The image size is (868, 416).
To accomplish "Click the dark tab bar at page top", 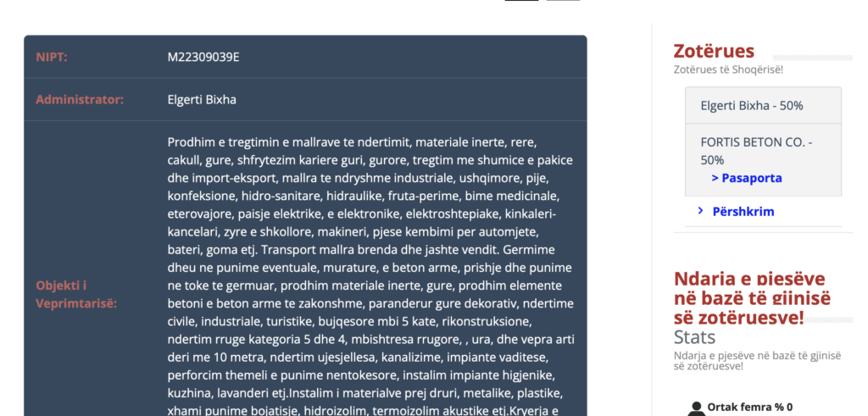I will click(521, 1).
